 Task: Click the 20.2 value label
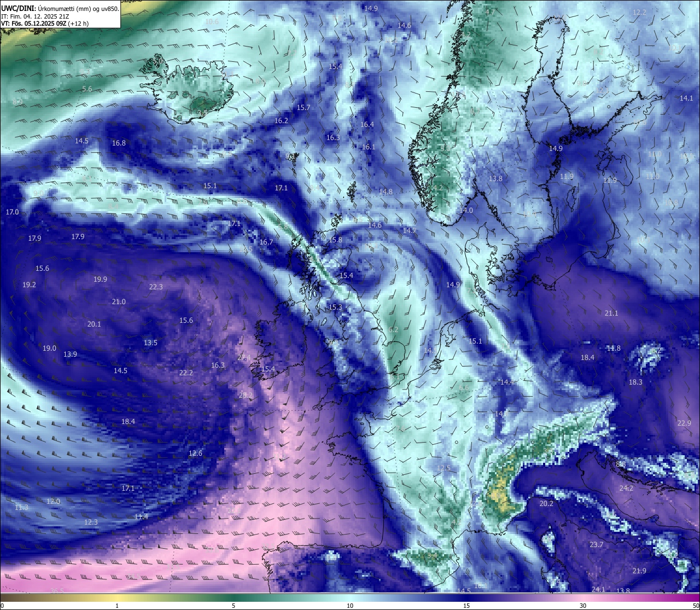pos(546,503)
